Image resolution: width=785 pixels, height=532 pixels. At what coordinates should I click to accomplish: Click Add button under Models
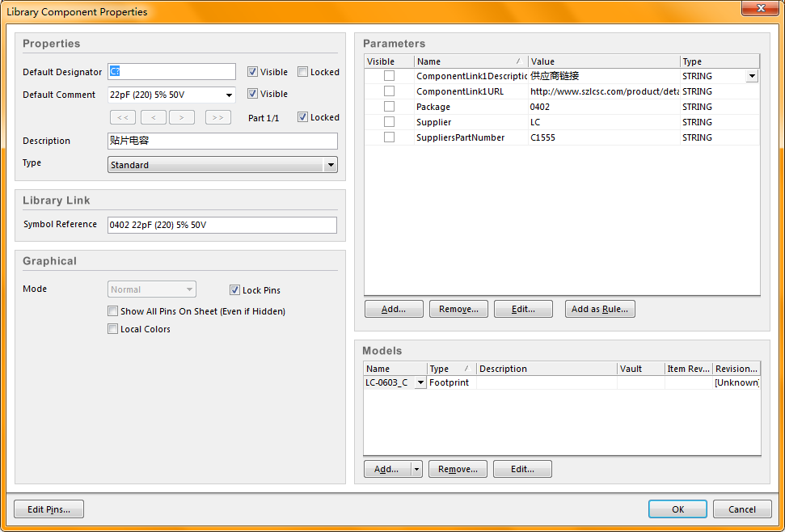click(387, 469)
